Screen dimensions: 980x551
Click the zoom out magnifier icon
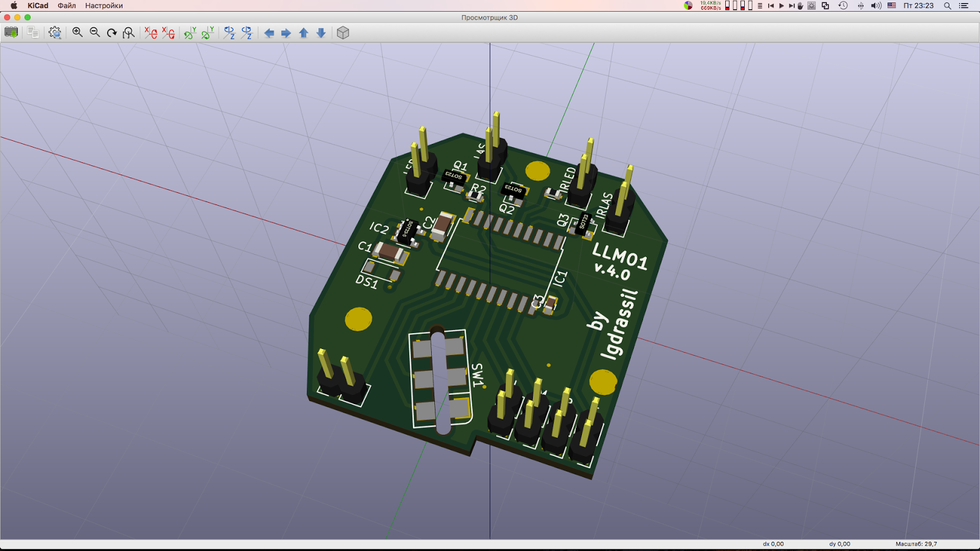(94, 32)
